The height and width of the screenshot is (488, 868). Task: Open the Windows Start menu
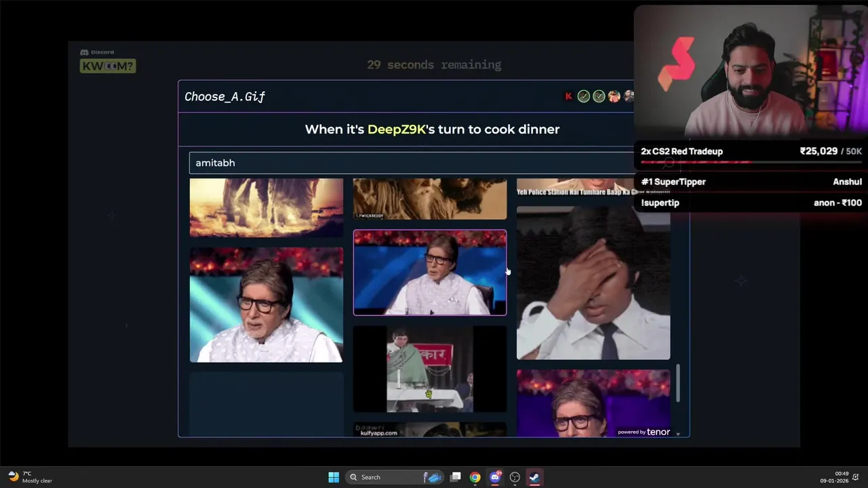point(334,477)
